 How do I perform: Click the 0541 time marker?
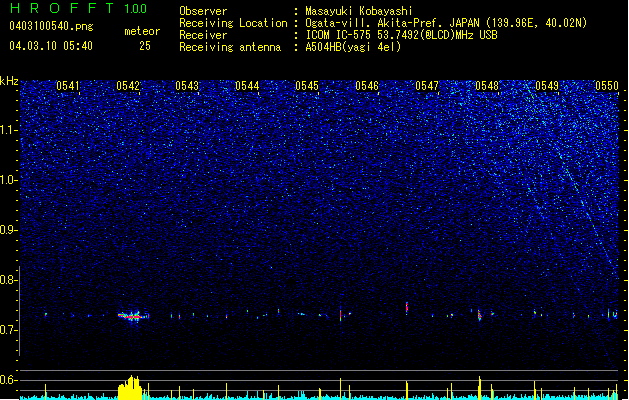pos(68,86)
